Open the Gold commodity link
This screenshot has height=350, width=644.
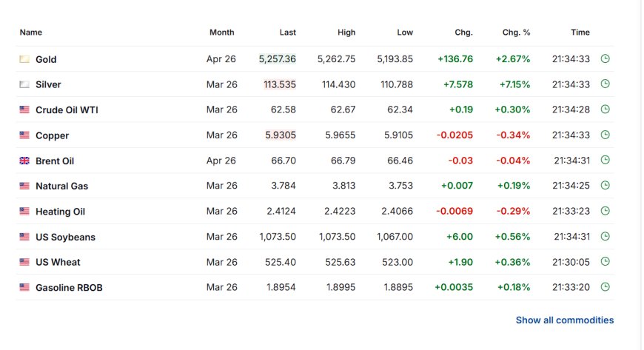click(x=46, y=59)
